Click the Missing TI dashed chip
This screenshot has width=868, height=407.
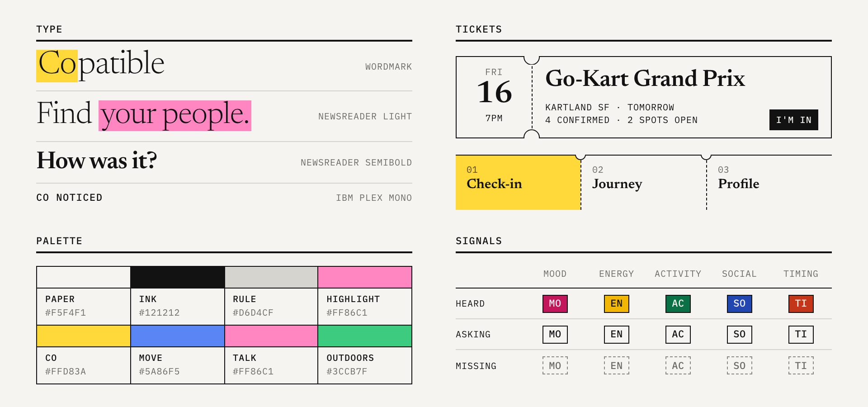click(x=801, y=365)
